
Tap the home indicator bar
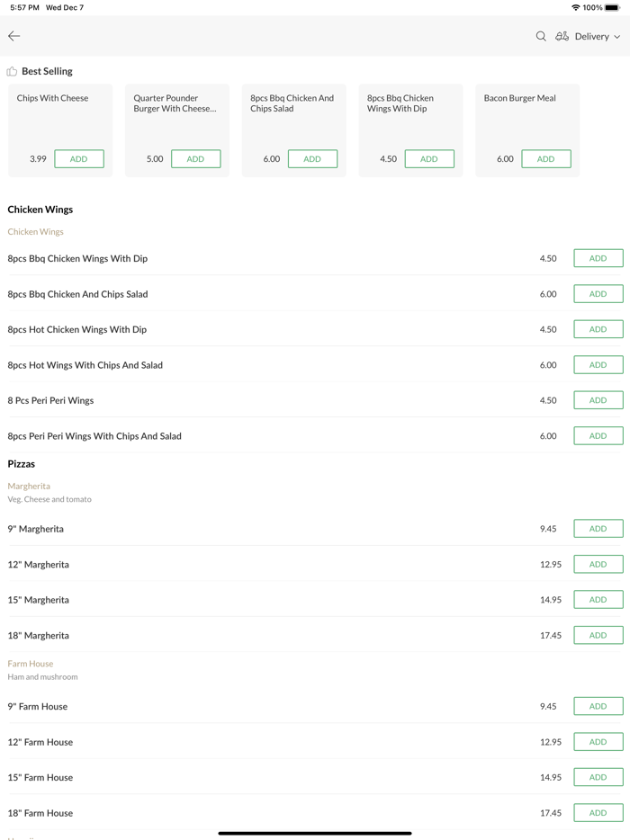click(x=315, y=833)
